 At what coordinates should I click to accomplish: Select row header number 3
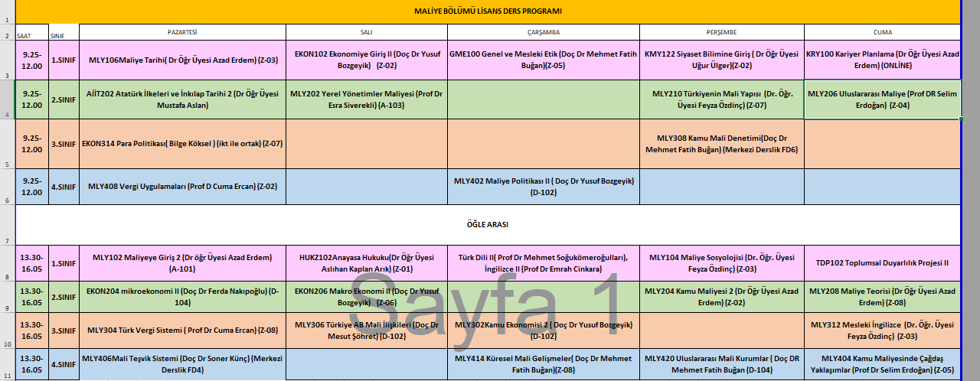tap(8, 75)
